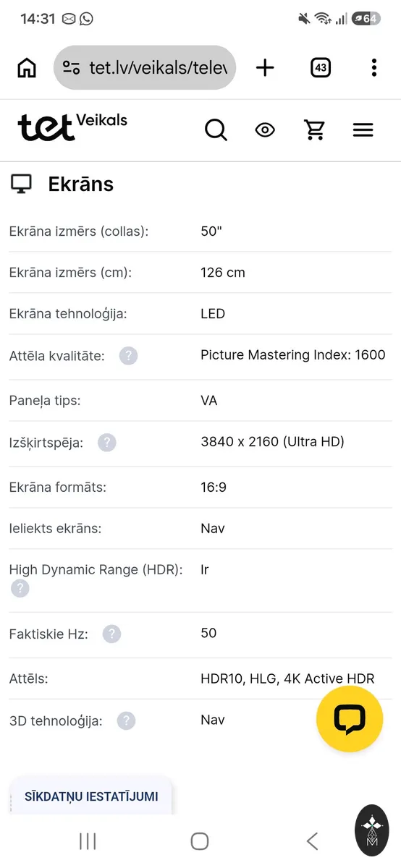Open recently viewed items eye icon
The image size is (401, 868).
point(265,130)
